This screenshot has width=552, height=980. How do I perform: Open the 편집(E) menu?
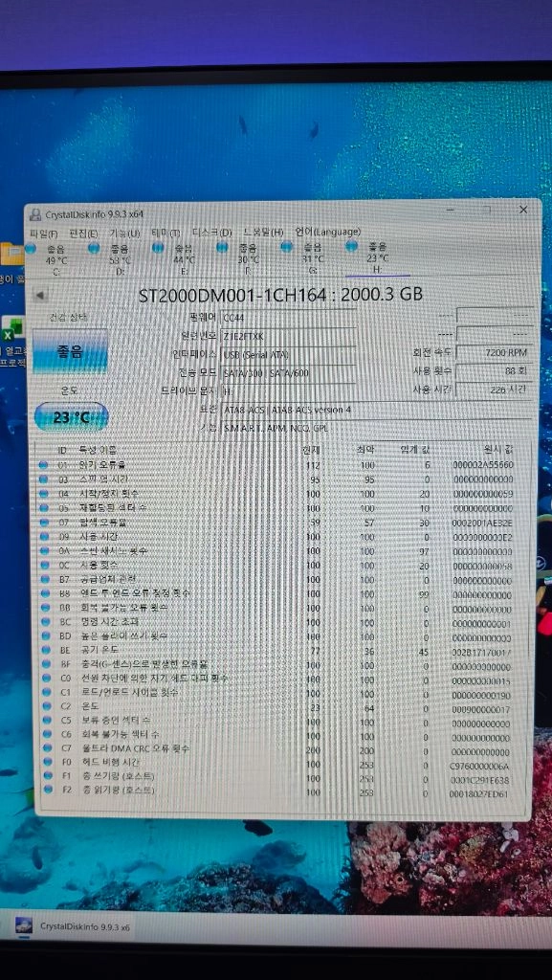(x=83, y=234)
